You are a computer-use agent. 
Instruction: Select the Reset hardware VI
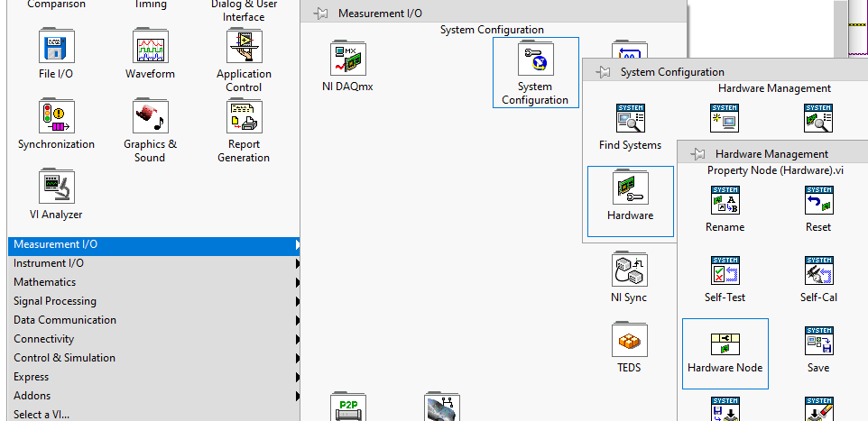(818, 200)
